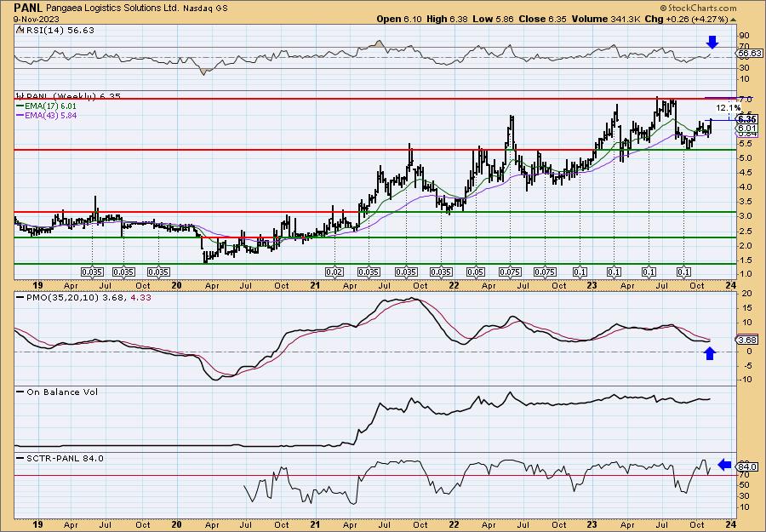Screen dimensions: 766x532
Task: Click the On Balance Vol legend line swatch
Action: (20, 392)
